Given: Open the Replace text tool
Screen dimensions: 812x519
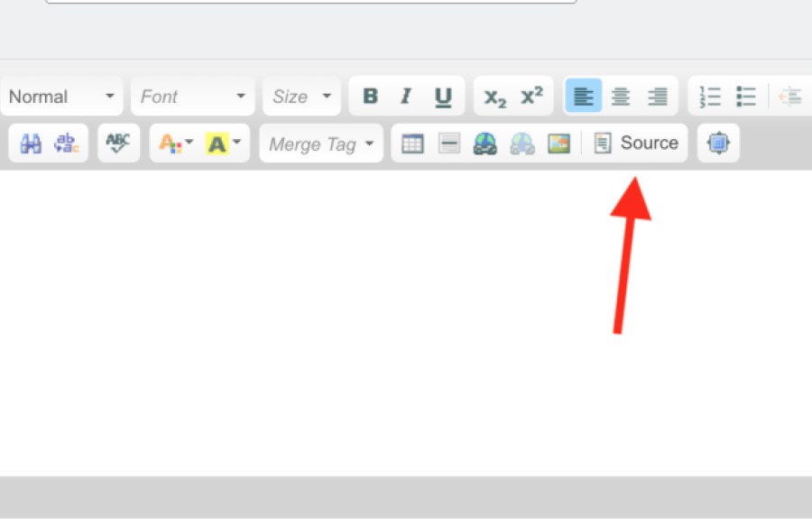Looking at the screenshot, I should pos(66,144).
